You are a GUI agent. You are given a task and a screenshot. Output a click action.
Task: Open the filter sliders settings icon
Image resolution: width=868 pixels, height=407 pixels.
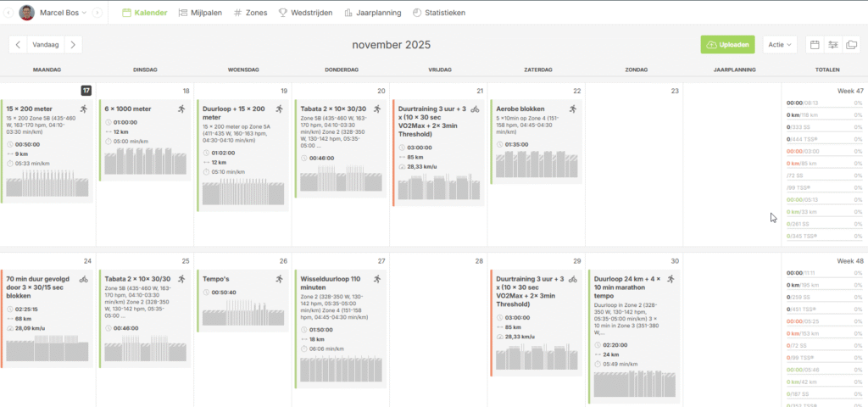[833, 44]
